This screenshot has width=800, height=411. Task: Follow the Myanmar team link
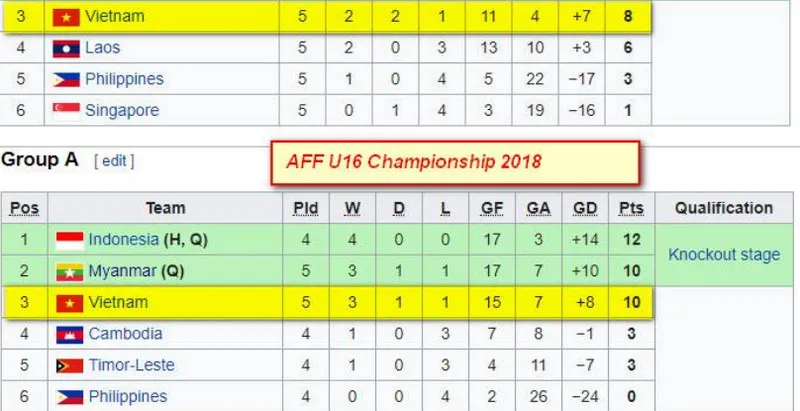[123, 271]
